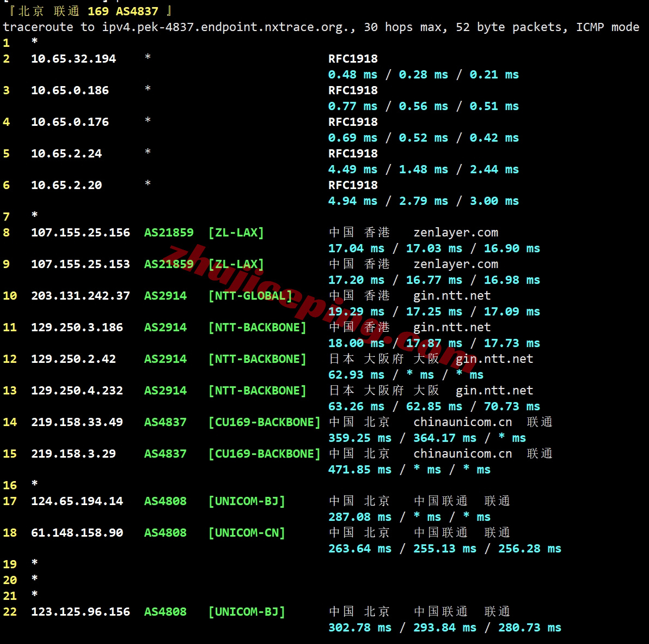
Task: Click IP address 10.65.2.24
Action: 66,154
